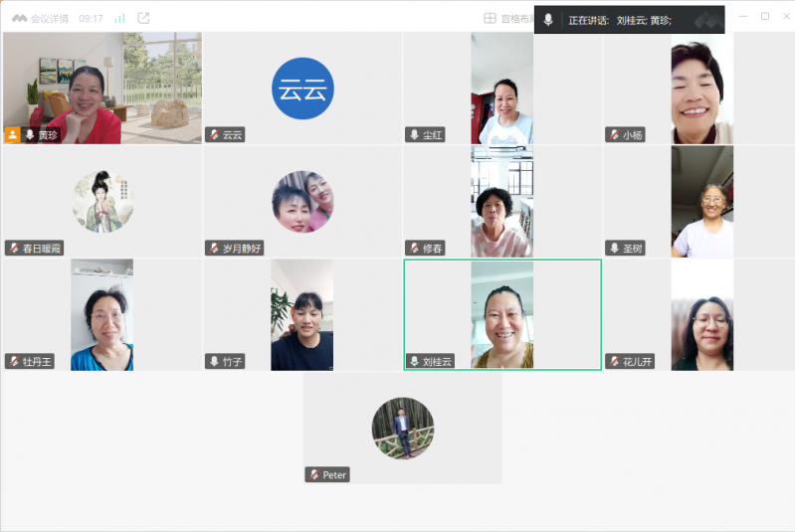Click the Tencent Meeting logo icon
This screenshot has width=795, height=532.
tap(19, 18)
